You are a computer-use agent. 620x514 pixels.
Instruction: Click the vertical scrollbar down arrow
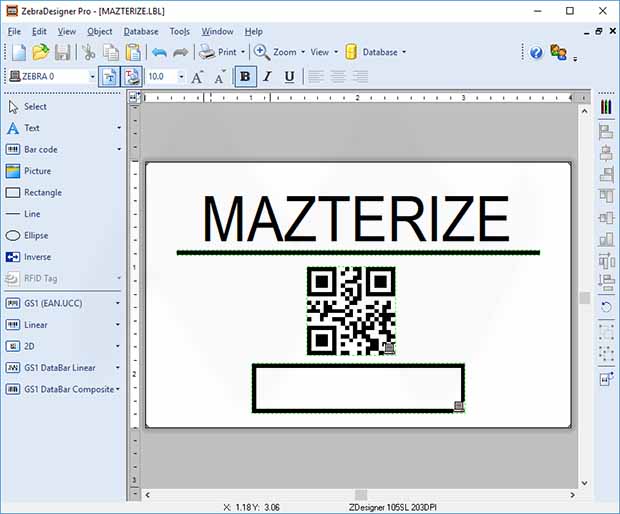point(584,483)
